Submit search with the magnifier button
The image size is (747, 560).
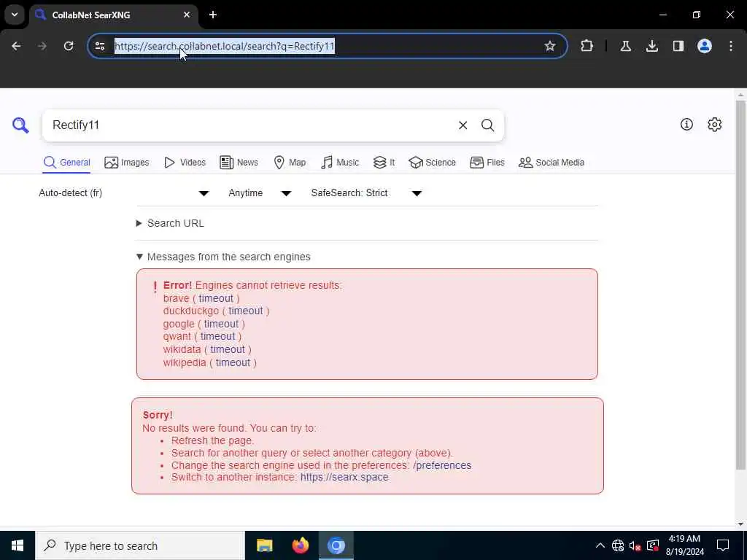click(487, 125)
